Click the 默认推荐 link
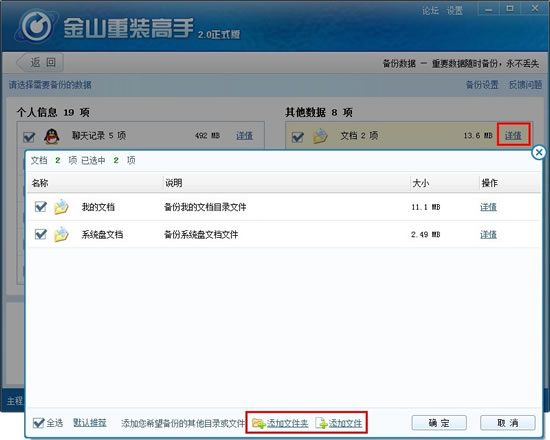This screenshot has width=550, height=440. [x=90, y=423]
